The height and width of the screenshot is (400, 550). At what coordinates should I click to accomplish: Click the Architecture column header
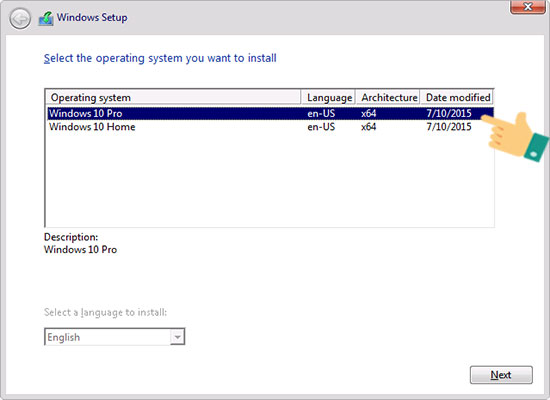pyautogui.click(x=389, y=98)
